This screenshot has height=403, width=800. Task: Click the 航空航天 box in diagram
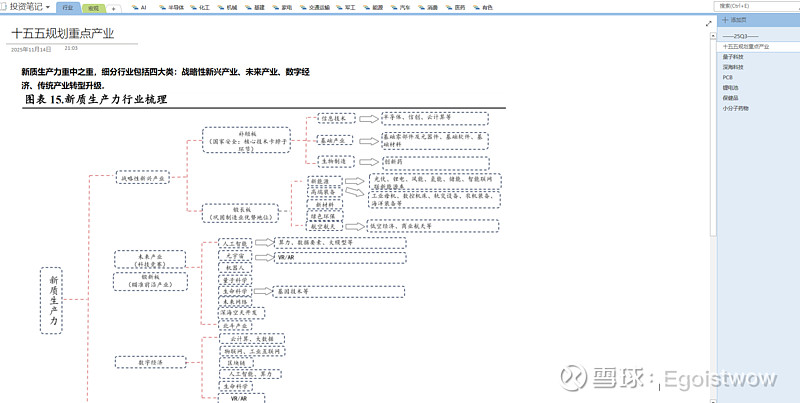324,226
